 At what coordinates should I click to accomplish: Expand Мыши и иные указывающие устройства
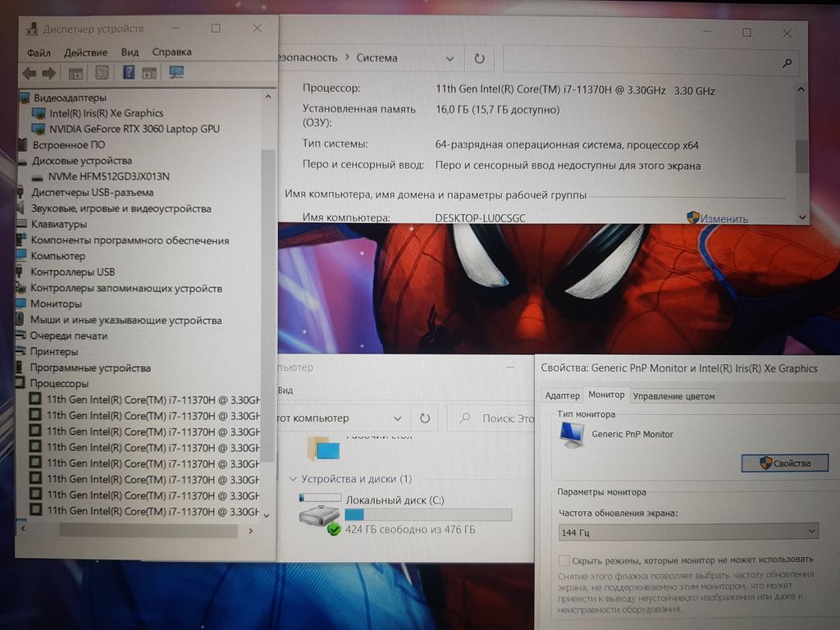point(126,321)
